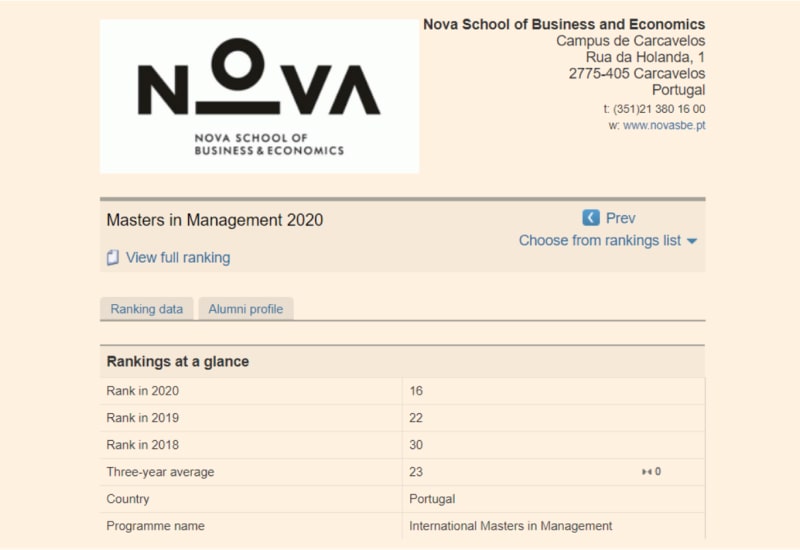Select the Country value Portugal
The image size is (800, 550).
432,499
